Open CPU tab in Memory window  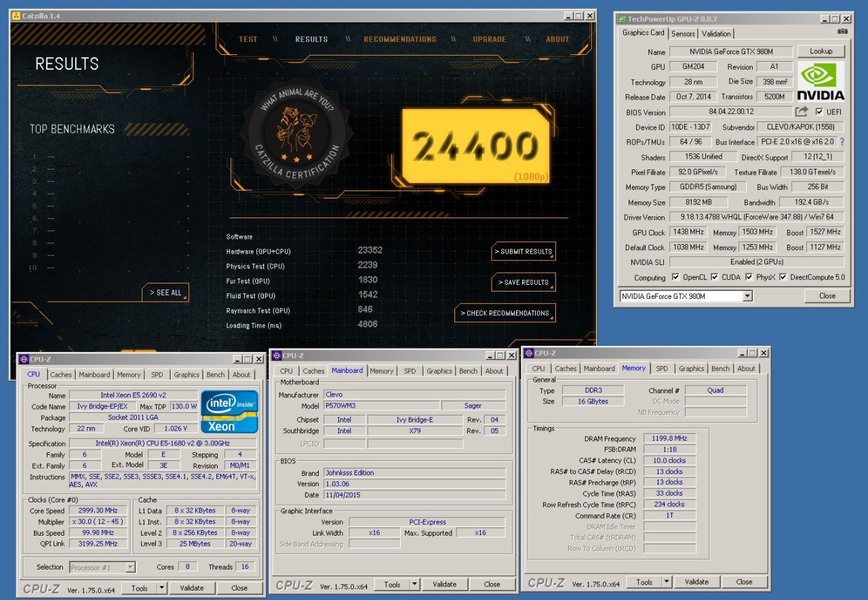(x=538, y=368)
